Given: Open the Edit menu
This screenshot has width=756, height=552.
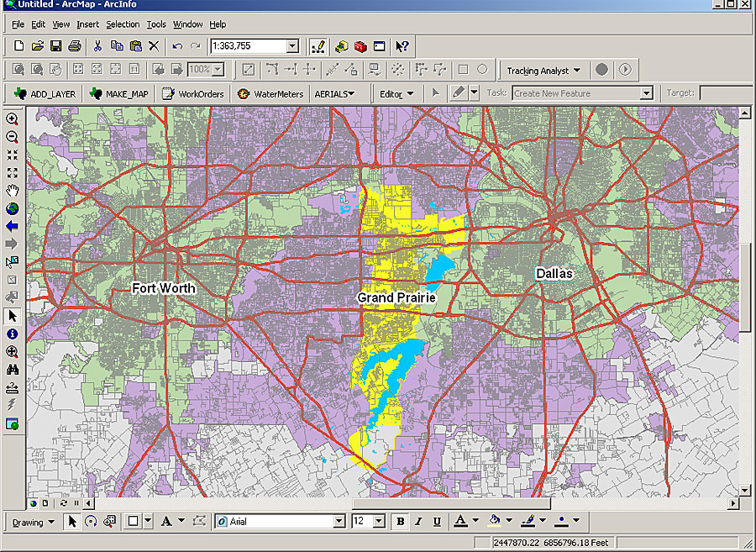Looking at the screenshot, I should coord(38,24).
